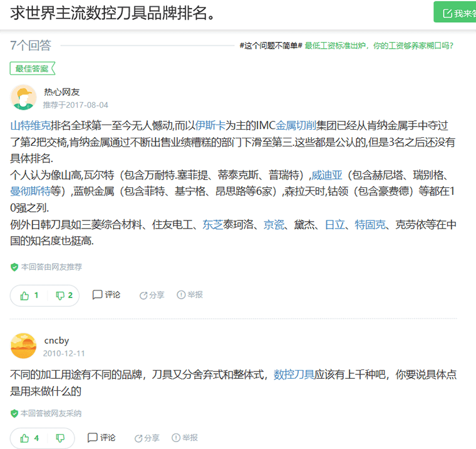Viewport: 476px width, 449px height.
Task: Click the 热心网友 username
Action: 61,92
